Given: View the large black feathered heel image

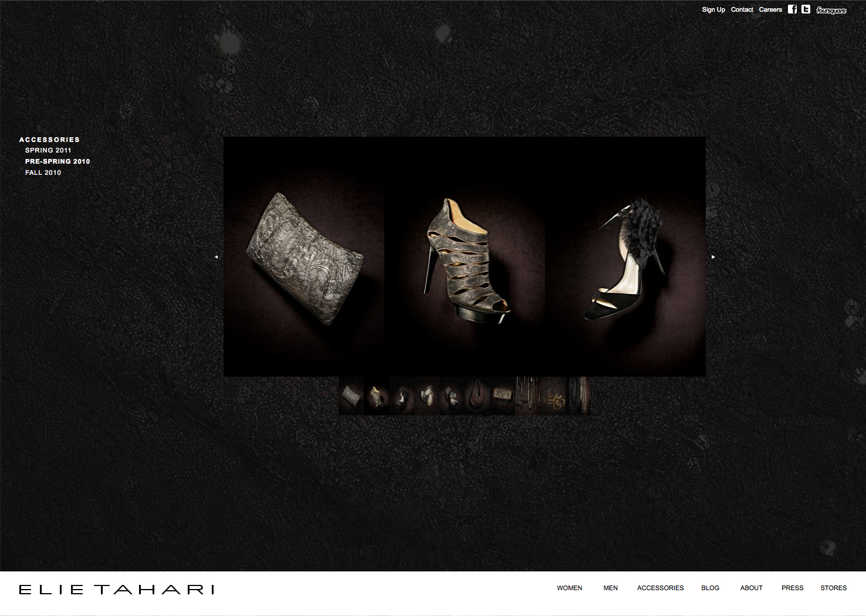Looking at the screenshot, I should tap(625, 257).
